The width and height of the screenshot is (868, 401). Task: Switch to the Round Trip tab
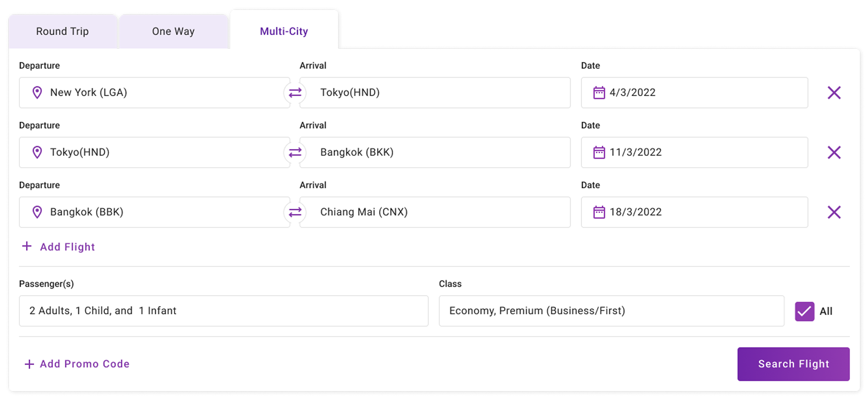[x=62, y=32]
